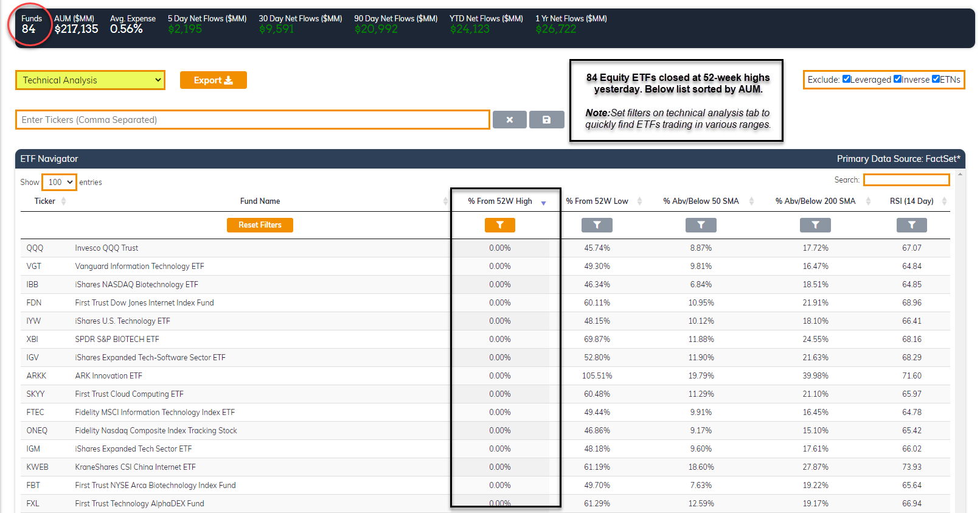Click iShares Expanded Tech Sector ETF name
The width and height of the screenshot is (980, 513).
pos(133,449)
